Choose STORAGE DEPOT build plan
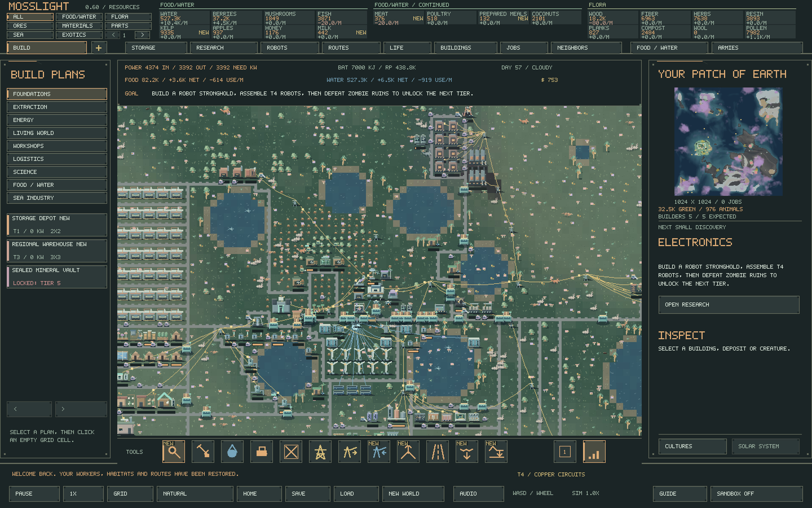The width and height of the screenshot is (812, 508). [x=57, y=225]
